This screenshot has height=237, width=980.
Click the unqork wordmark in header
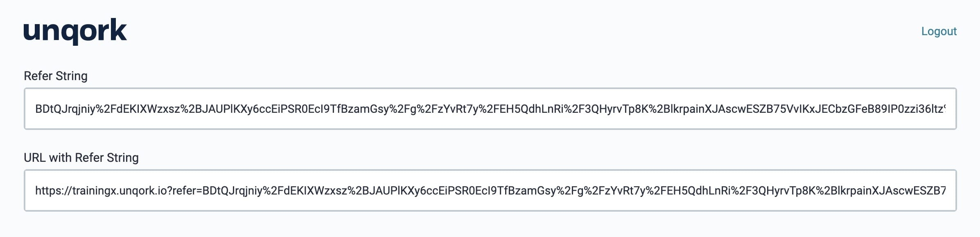click(x=75, y=31)
